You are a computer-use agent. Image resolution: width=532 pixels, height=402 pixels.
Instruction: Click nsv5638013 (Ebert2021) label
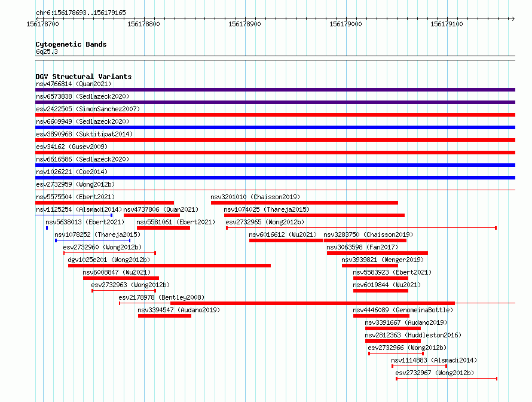point(85,222)
